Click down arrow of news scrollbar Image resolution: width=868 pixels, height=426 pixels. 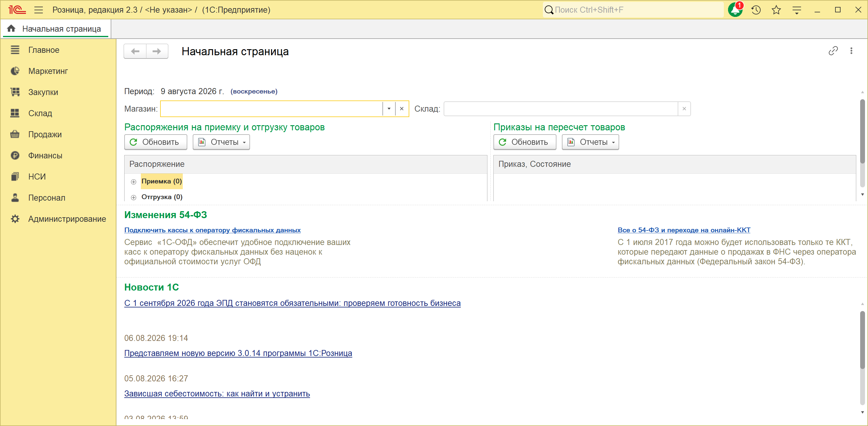862,412
